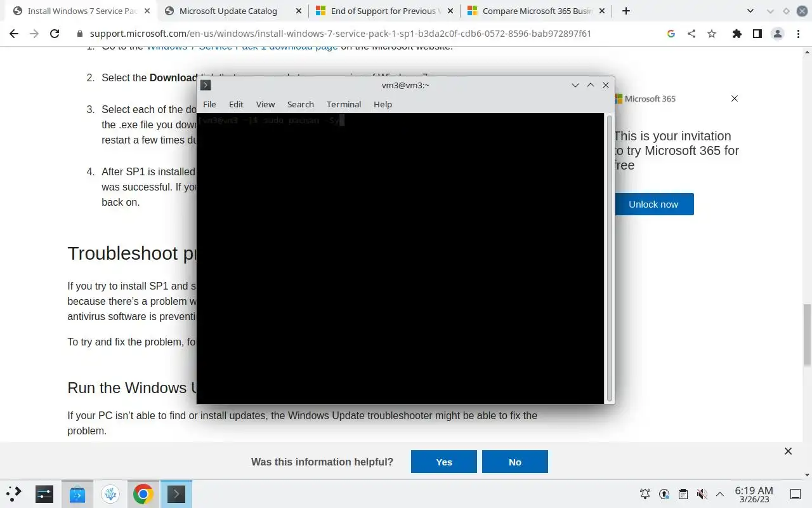This screenshot has width=812, height=508.
Task: Close the vm3 terminal window
Action: point(606,85)
